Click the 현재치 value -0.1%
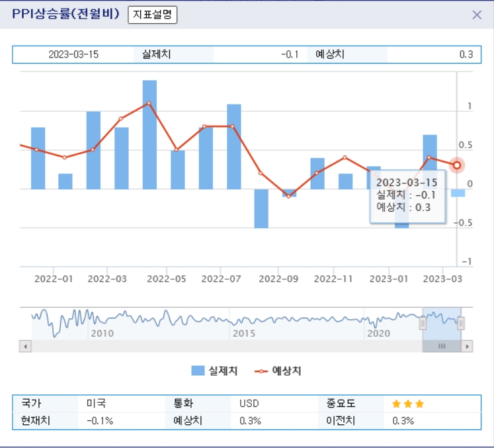This screenshot has width=494, height=448. tap(100, 421)
